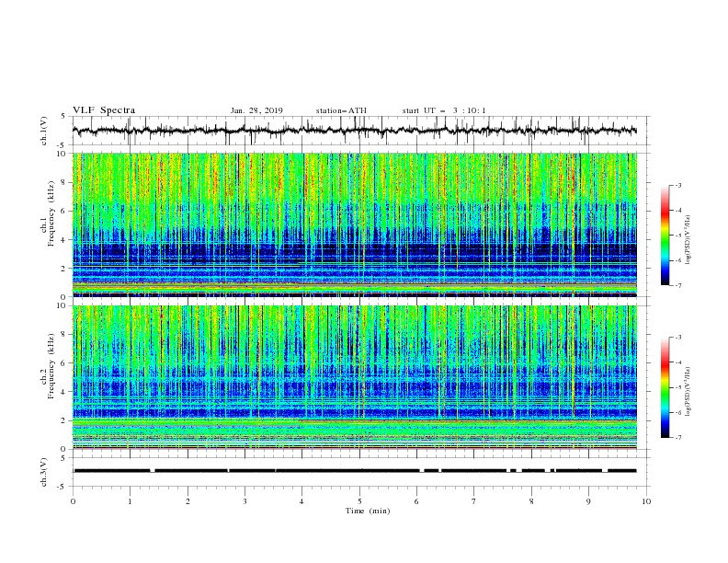Viewport: 728px width, 563px height.
Task: Click time-axis tick label "1"
Action: tap(130, 501)
